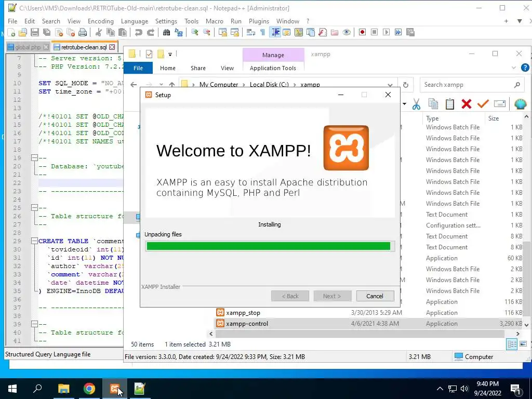Image resolution: width=532 pixels, height=399 pixels.
Task: Toggle the Monitoring eye icon in Notepad++
Action: point(347,32)
